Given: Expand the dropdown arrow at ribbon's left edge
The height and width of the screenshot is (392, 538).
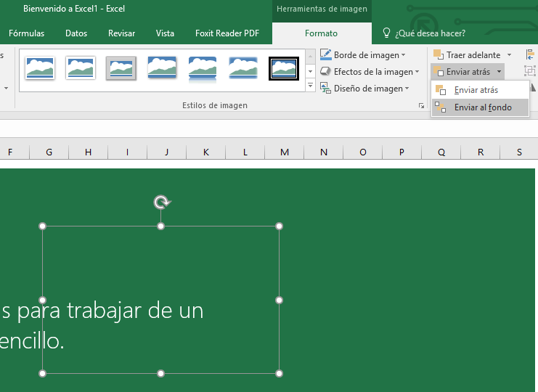Looking at the screenshot, I should (7, 88).
